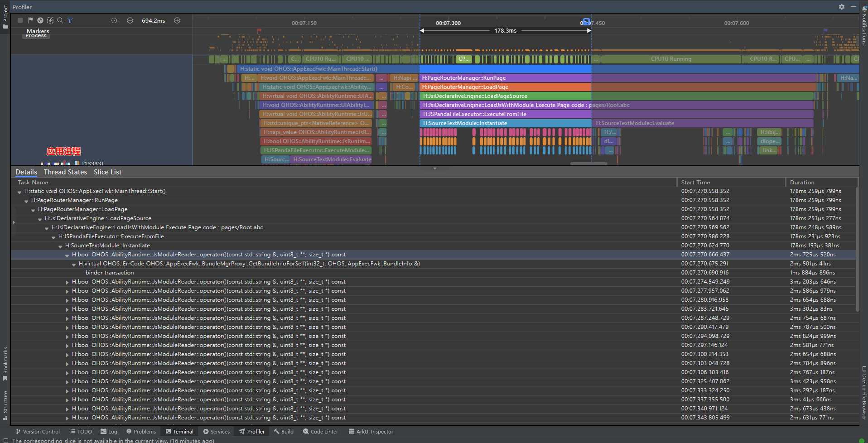Click the reset zoom circular icon
This screenshot has width=868, height=443.
114,20
